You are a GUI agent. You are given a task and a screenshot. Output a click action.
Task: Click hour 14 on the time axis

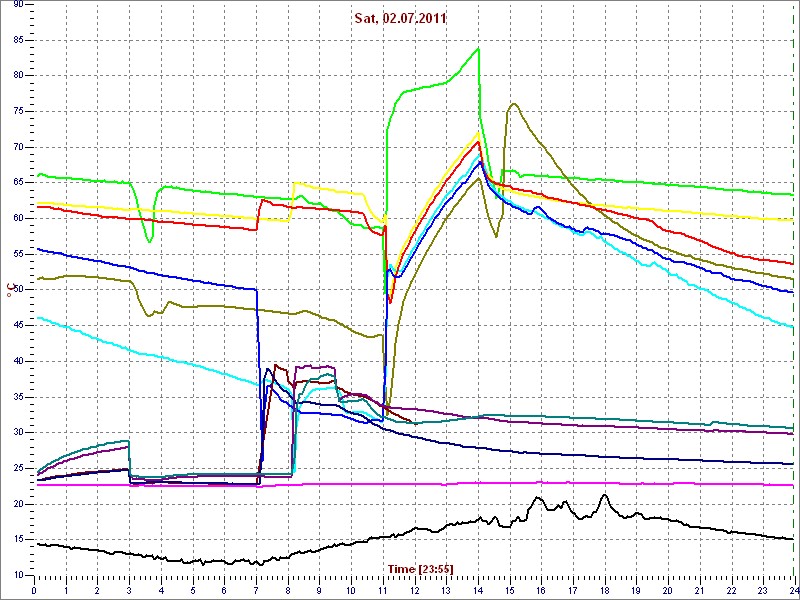point(477,590)
